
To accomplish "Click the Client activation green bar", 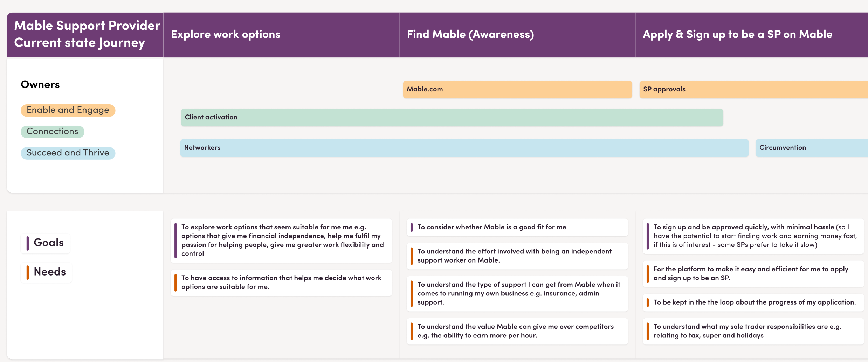I will (452, 117).
